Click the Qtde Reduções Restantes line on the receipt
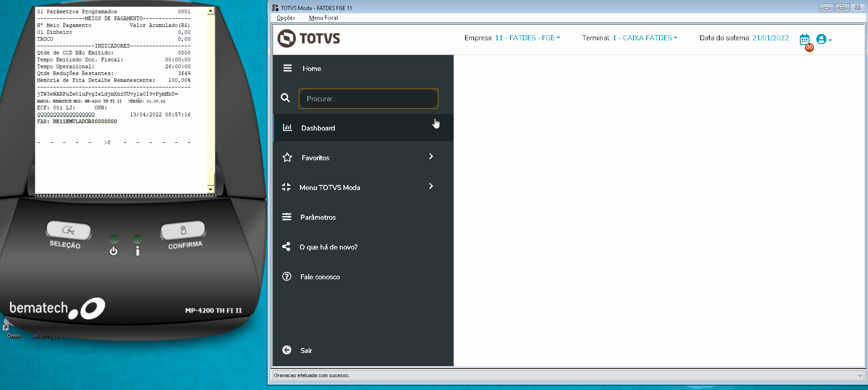The width and height of the screenshot is (868, 390). tap(114, 73)
